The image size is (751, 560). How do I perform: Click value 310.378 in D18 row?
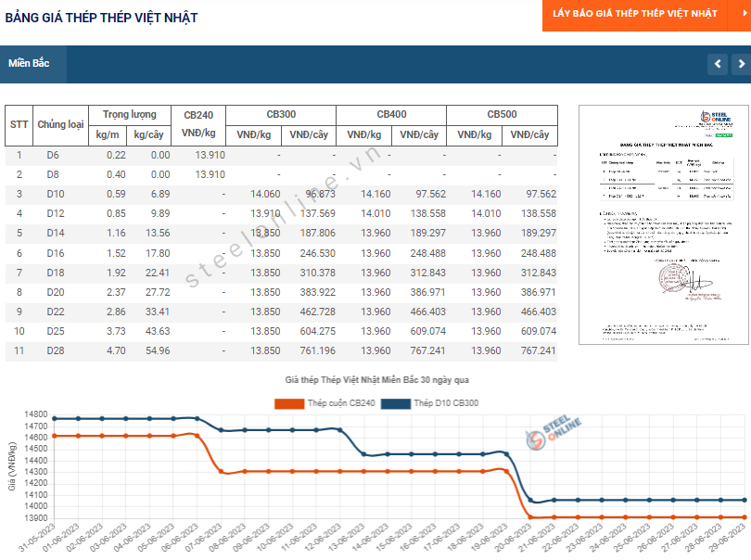click(x=317, y=274)
